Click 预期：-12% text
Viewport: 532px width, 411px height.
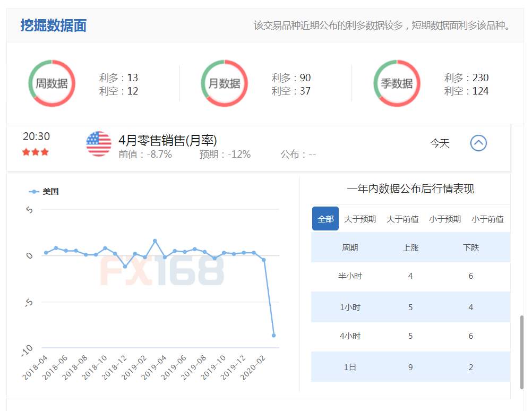pos(225,155)
